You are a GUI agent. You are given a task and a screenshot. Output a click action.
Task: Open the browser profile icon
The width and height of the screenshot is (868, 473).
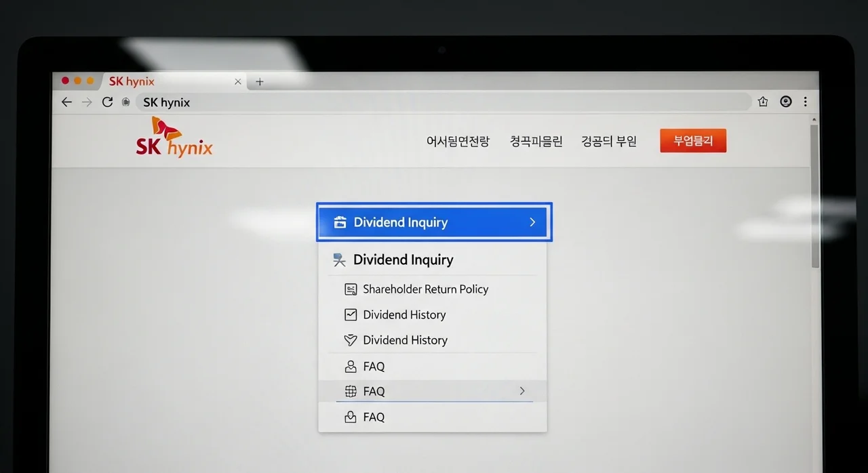point(786,102)
